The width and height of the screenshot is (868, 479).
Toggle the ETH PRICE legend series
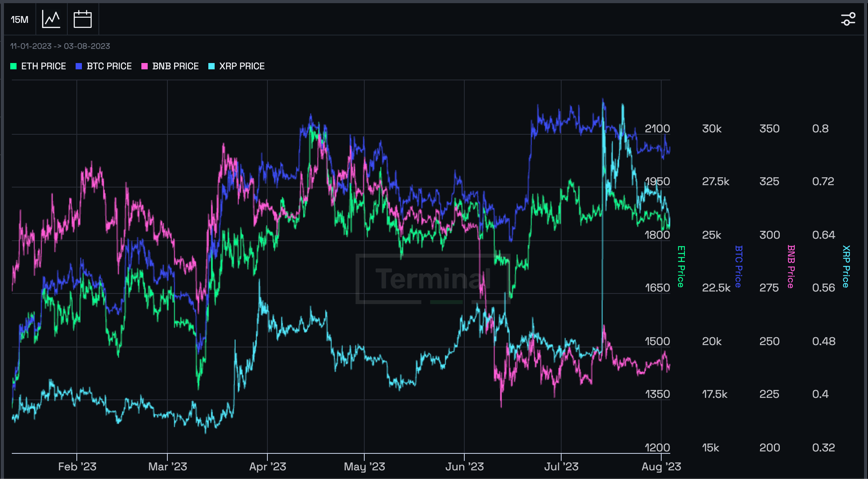coord(38,66)
